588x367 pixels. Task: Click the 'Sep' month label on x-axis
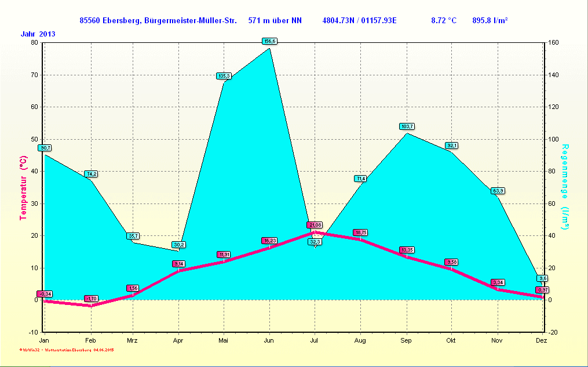tap(406, 340)
